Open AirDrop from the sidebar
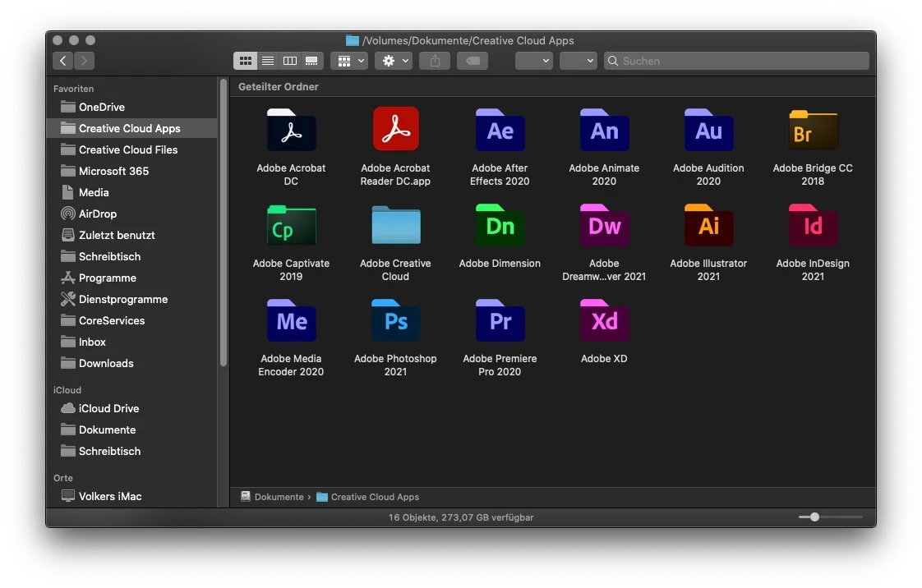922x588 pixels. click(131, 214)
